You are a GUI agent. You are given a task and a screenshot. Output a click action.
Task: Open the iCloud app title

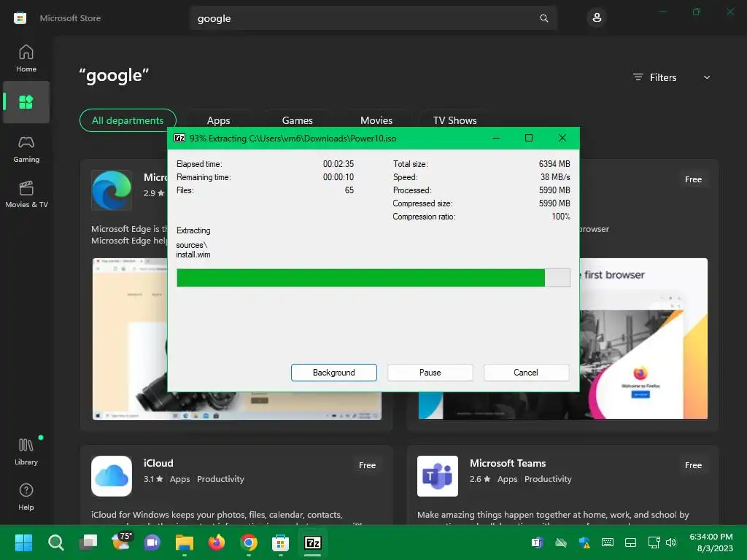pos(158,463)
